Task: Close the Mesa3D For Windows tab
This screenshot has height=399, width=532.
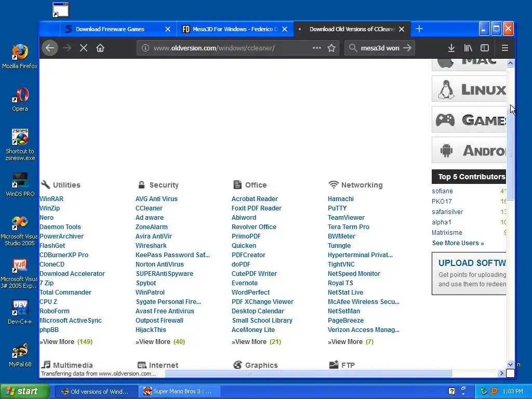Action: coord(285,29)
